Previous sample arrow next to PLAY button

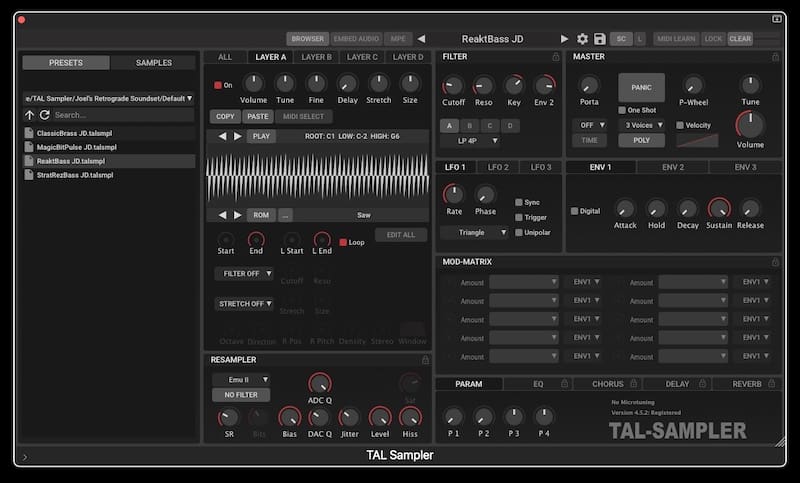point(222,136)
